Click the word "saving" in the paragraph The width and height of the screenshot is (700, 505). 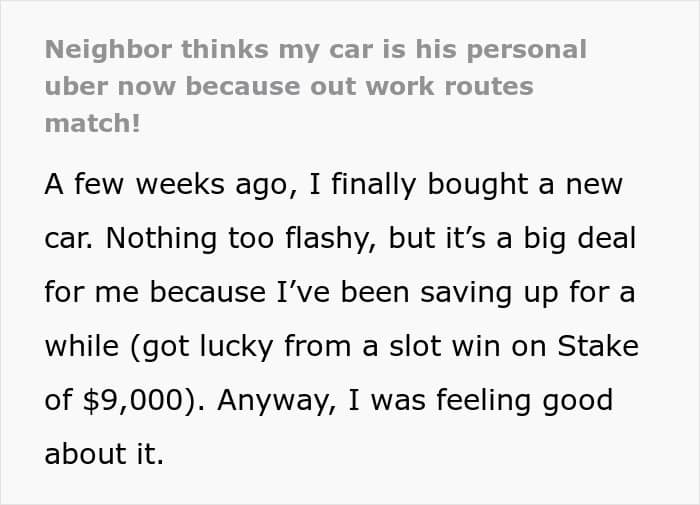[x=466, y=293]
